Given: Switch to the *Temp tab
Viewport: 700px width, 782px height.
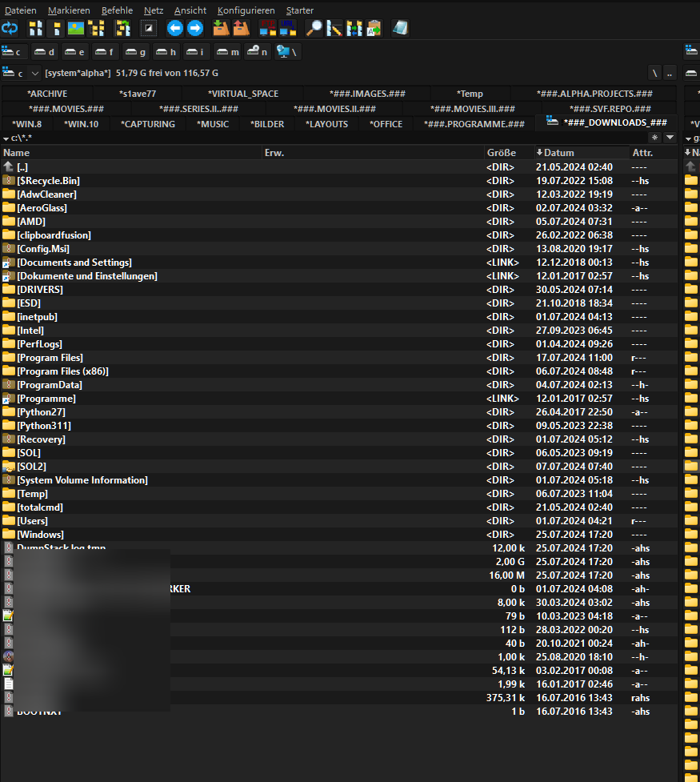Looking at the screenshot, I should pos(470,94).
